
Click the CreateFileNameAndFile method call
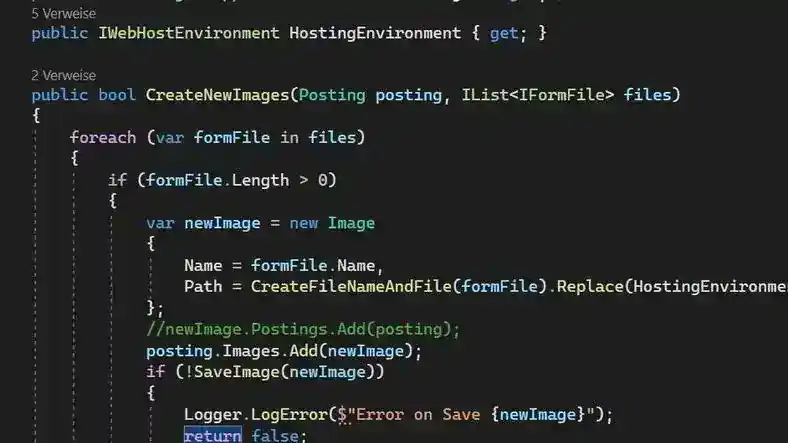tap(351, 287)
